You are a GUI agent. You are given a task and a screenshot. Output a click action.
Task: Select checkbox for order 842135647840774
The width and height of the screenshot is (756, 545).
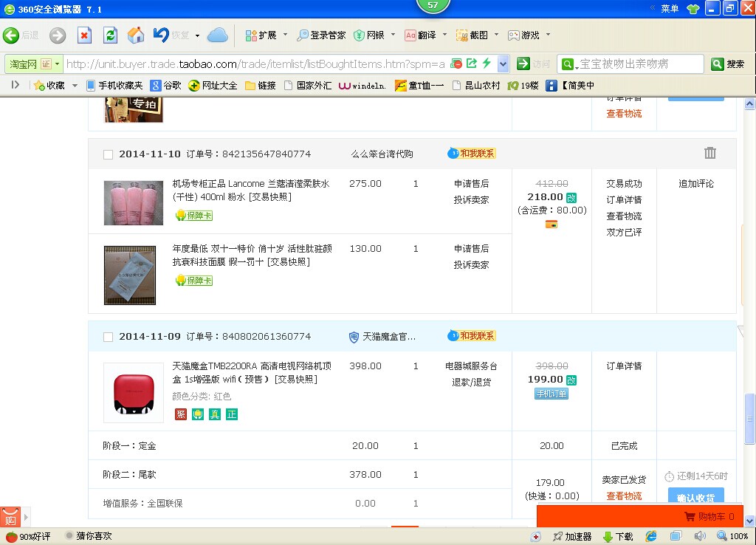108,154
